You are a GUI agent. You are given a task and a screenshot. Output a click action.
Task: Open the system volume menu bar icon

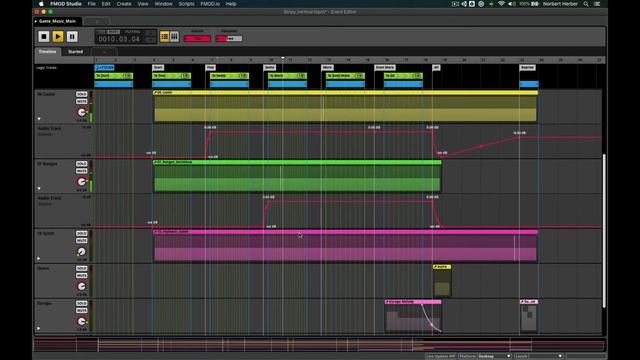pyautogui.click(x=512, y=4)
